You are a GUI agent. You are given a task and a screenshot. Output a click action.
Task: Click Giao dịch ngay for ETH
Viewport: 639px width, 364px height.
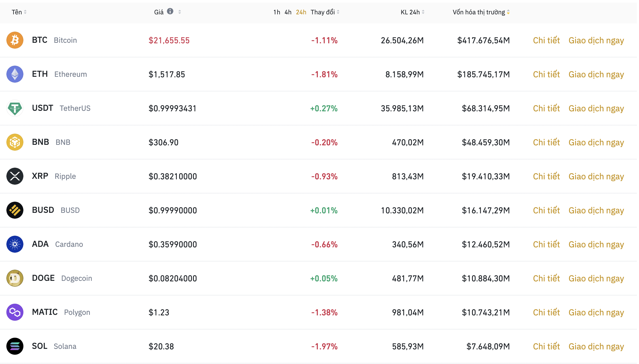[x=596, y=75]
